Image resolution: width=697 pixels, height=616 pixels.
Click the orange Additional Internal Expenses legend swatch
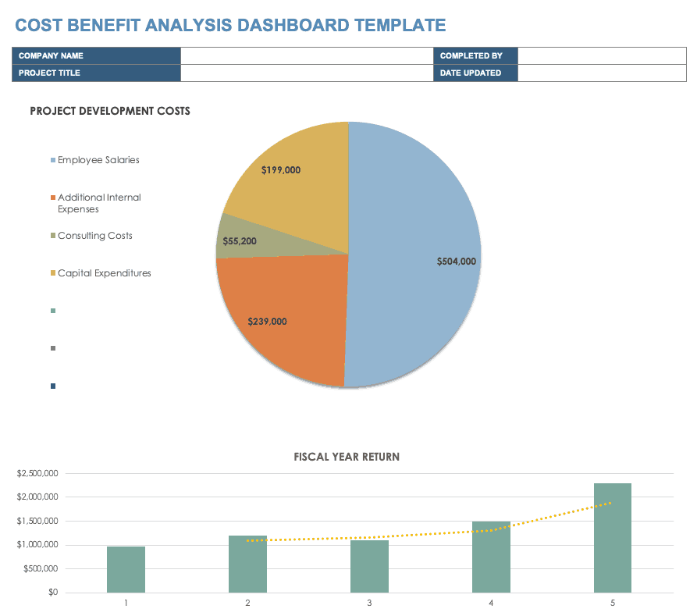click(53, 198)
